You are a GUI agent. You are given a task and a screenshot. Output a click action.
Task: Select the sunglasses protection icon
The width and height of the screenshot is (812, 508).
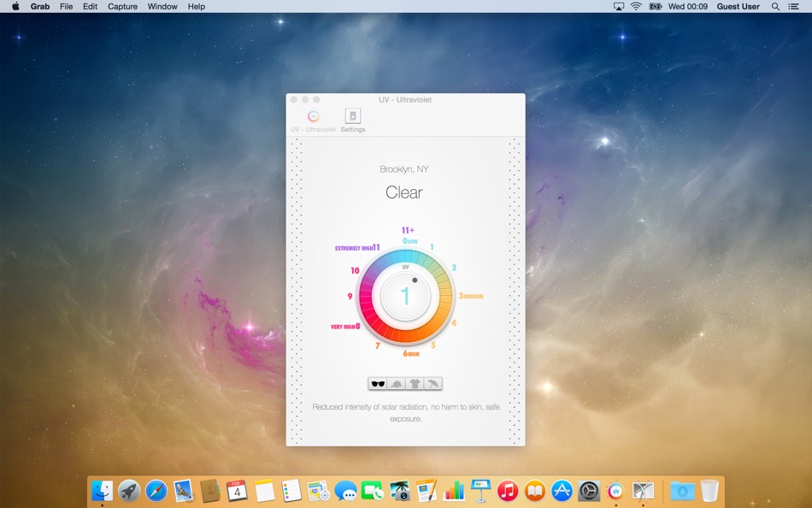[x=379, y=383]
